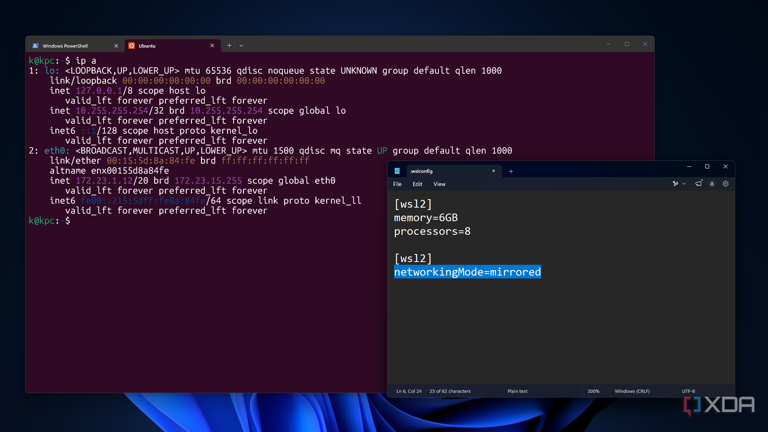768x432 pixels.
Task: Open the View menu in Notepad
Action: click(x=439, y=184)
